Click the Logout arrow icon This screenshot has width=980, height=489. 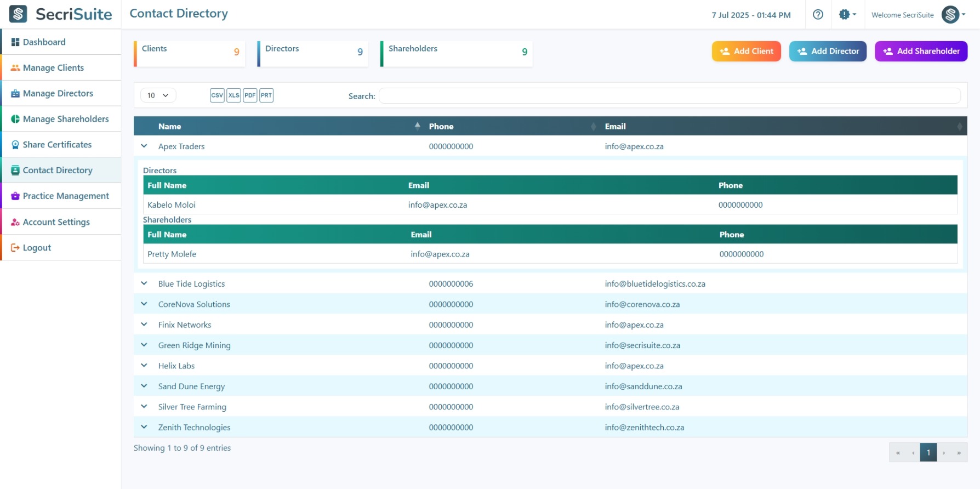pyautogui.click(x=15, y=248)
